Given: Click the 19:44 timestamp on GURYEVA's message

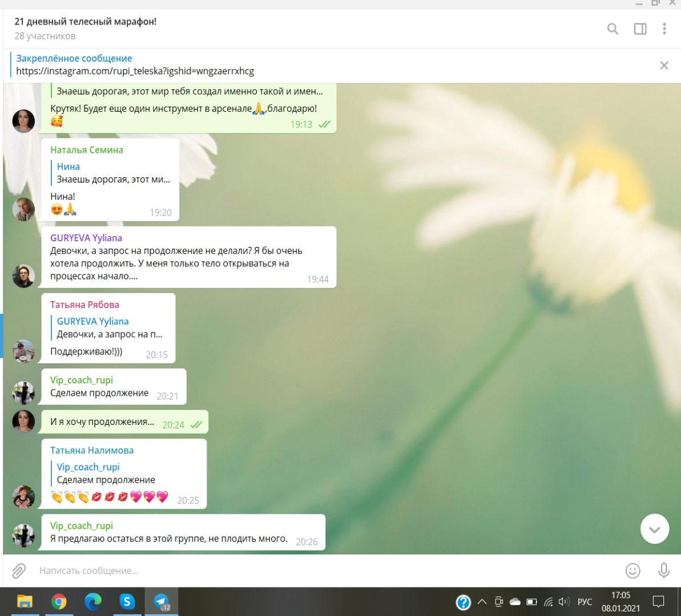Looking at the screenshot, I should pos(318,279).
